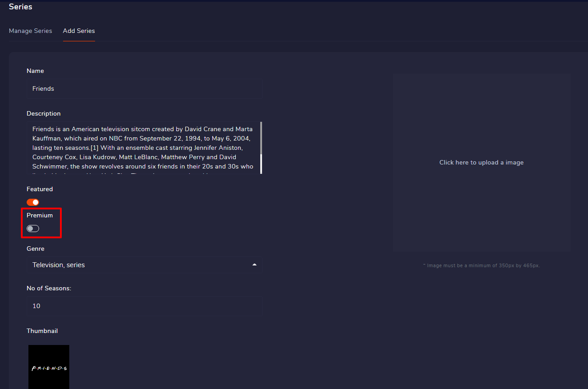
Task: Click the Genre field label
Action: [x=36, y=249]
